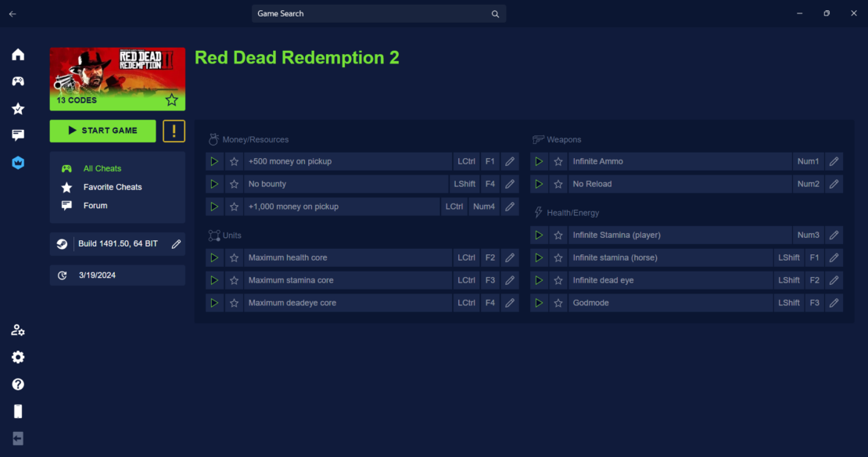This screenshot has height=457, width=868.
Task: Edit hotkey for Maximum stamina core
Action: point(510,280)
